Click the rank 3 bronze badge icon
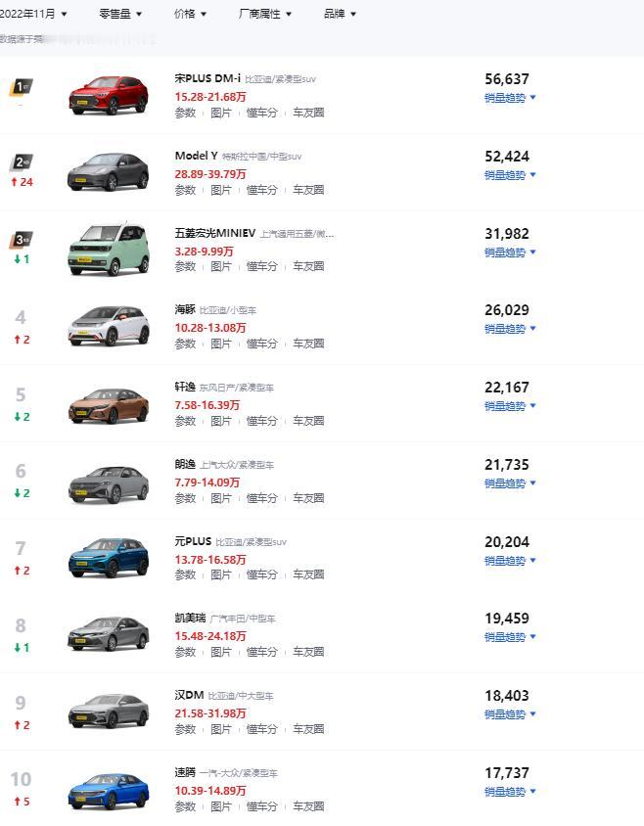Viewport: 644px width, 826px height. tap(21, 239)
